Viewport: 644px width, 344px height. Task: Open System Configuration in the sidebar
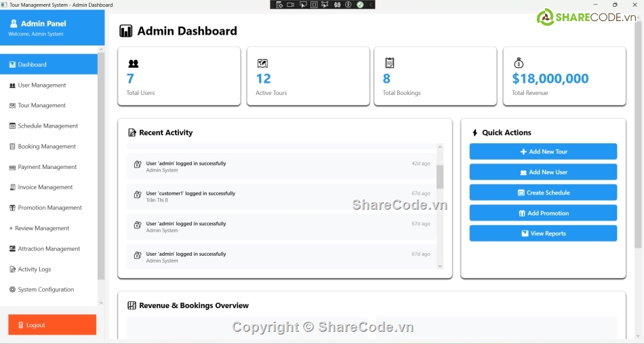[x=45, y=290]
